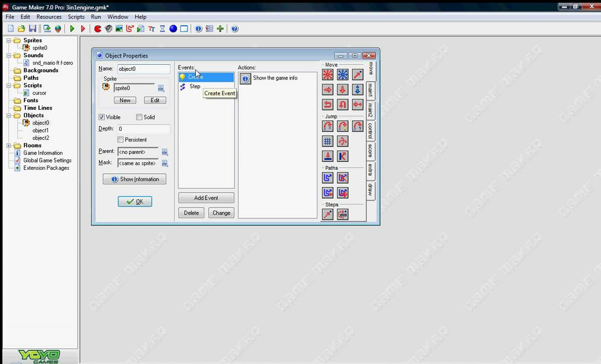Expand the Rooms folder in the resource tree
The width and height of the screenshot is (601, 364).
[9, 146]
